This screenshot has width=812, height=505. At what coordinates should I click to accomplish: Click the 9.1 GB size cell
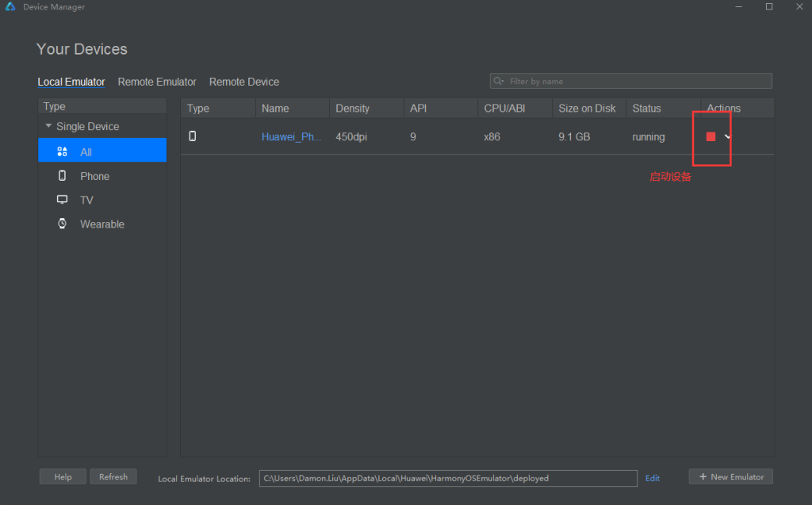pyautogui.click(x=574, y=136)
